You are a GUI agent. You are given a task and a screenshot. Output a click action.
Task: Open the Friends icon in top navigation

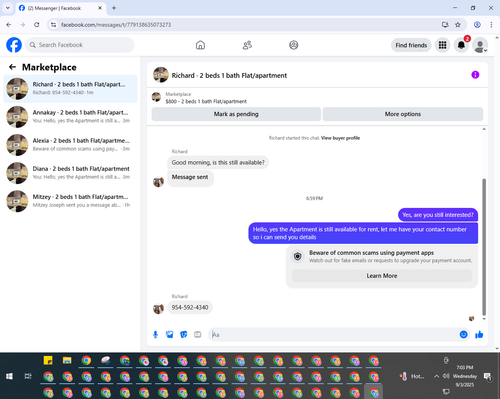247,45
